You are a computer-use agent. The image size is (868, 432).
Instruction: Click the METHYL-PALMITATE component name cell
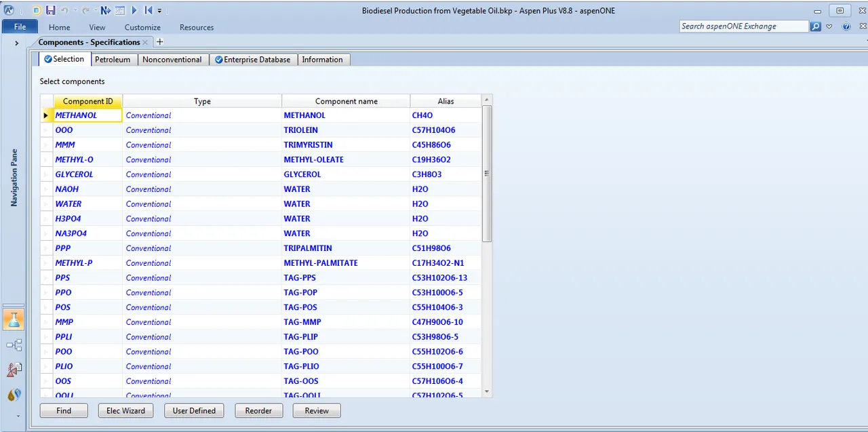tap(346, 263)
